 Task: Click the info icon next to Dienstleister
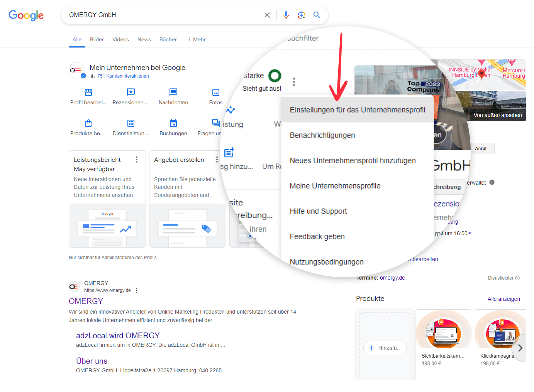point(517,278)
